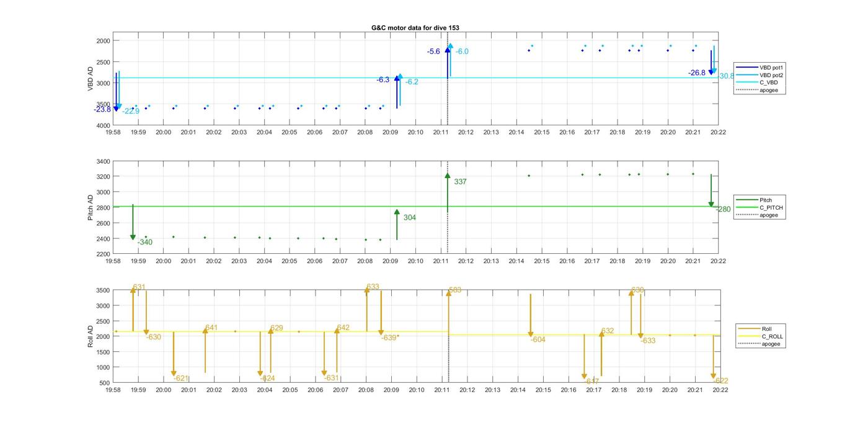Image resolution: width=868 pixels, height=430 pixels.
Task: Click the '629' roll data label
Action: point(277,328)
